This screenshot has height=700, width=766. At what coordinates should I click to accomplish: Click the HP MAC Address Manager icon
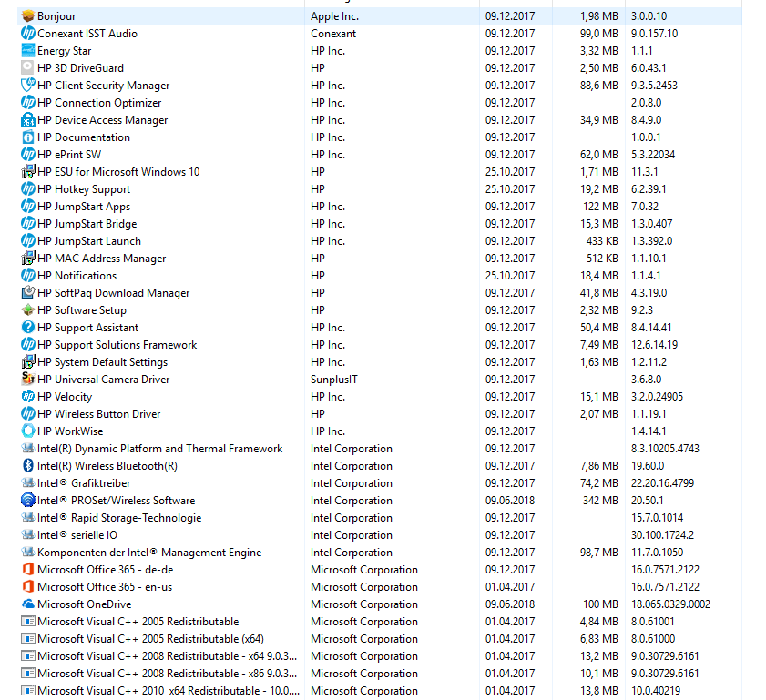coord(28,259)
